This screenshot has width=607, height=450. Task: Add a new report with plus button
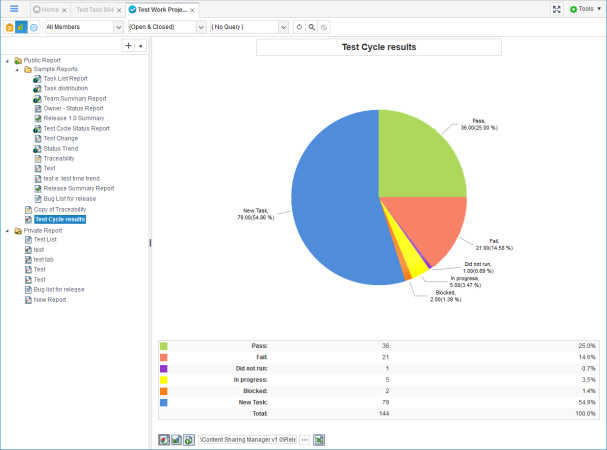[129, 46]
